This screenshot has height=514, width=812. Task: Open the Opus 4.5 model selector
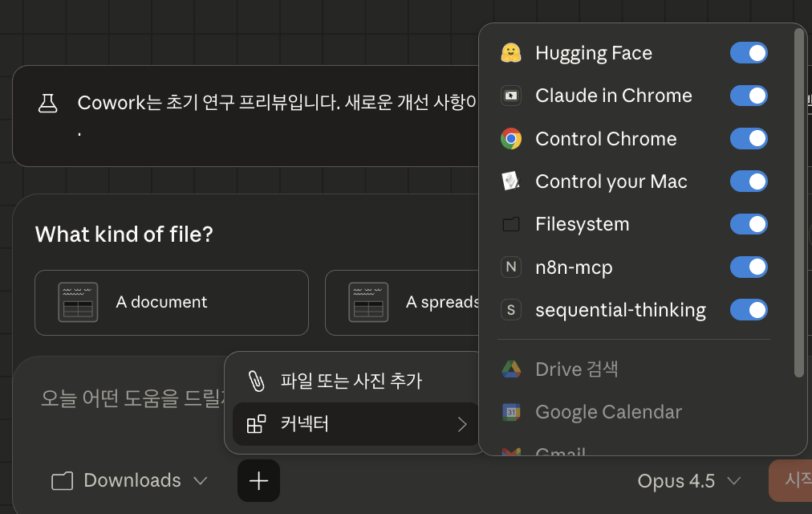(x=688, y=481)
